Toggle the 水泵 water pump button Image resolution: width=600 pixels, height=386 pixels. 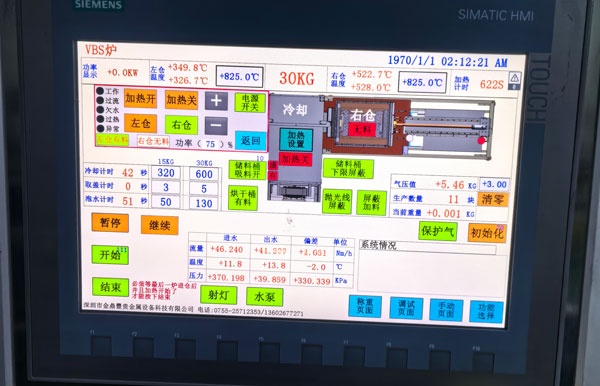264,297
